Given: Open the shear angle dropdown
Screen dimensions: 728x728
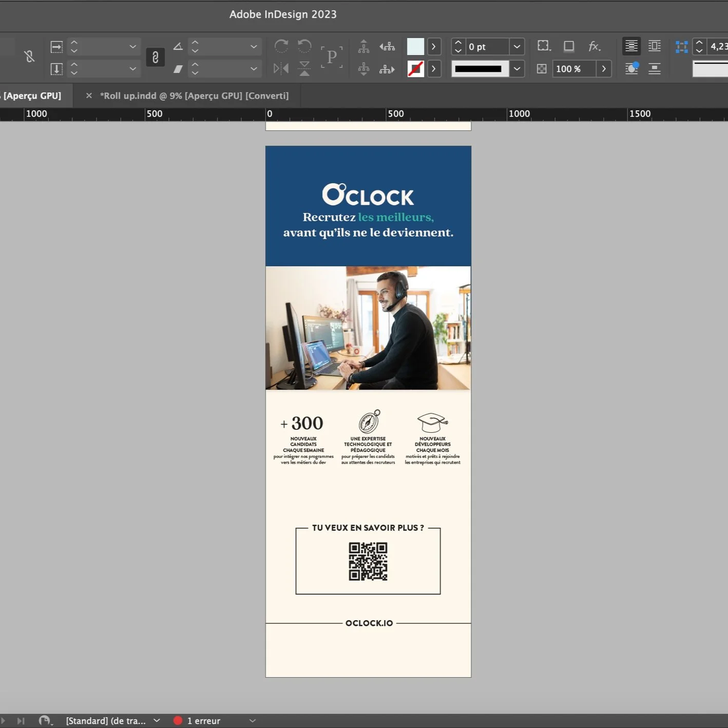Looking at the screenshot, I should coord(254,68).
